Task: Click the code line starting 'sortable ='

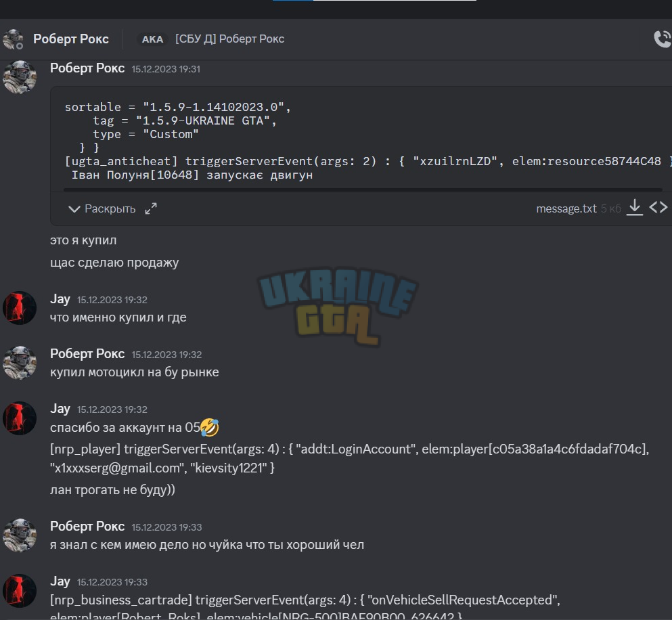Action: (178, 107)
